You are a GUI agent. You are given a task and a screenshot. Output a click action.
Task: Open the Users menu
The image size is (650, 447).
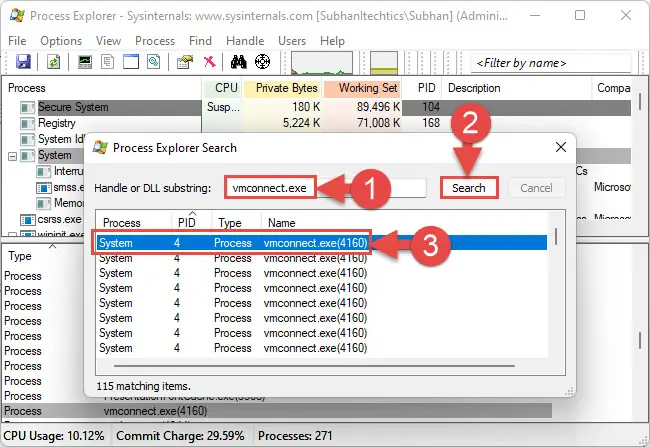tap(292, 41)
